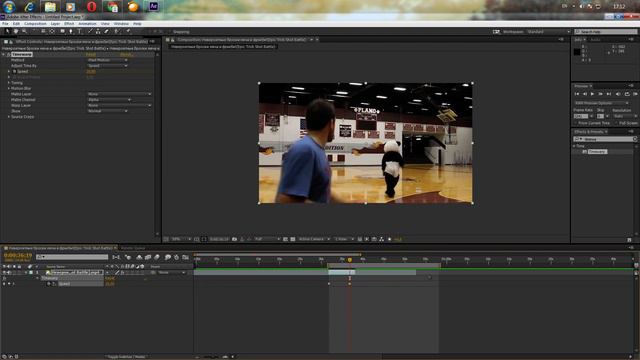Click the RAM preview button in Preview panel
The width and height of the screenshot is (640, 360).
click(x=635, y=94)
